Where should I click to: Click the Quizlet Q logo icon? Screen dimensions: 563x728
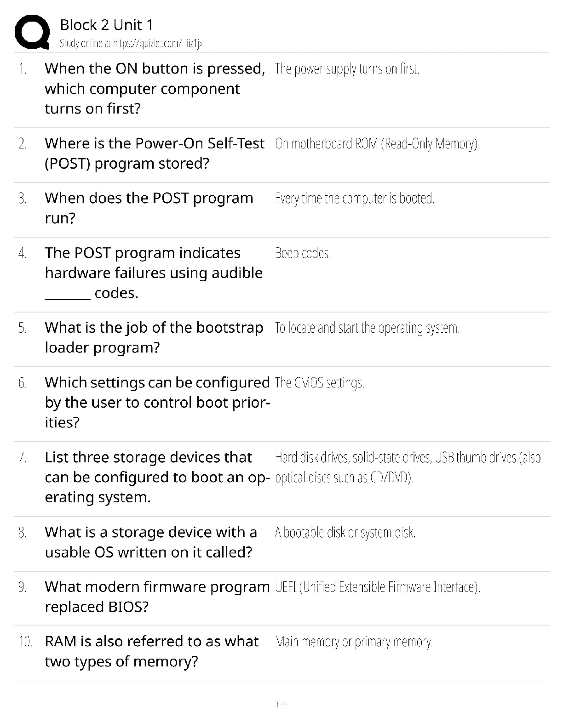[x=32, y=32]
